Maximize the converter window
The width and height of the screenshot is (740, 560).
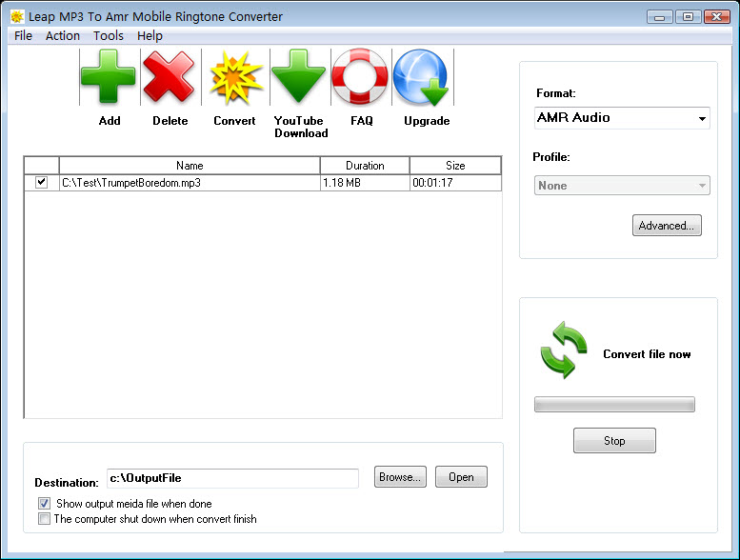point(688,17)
